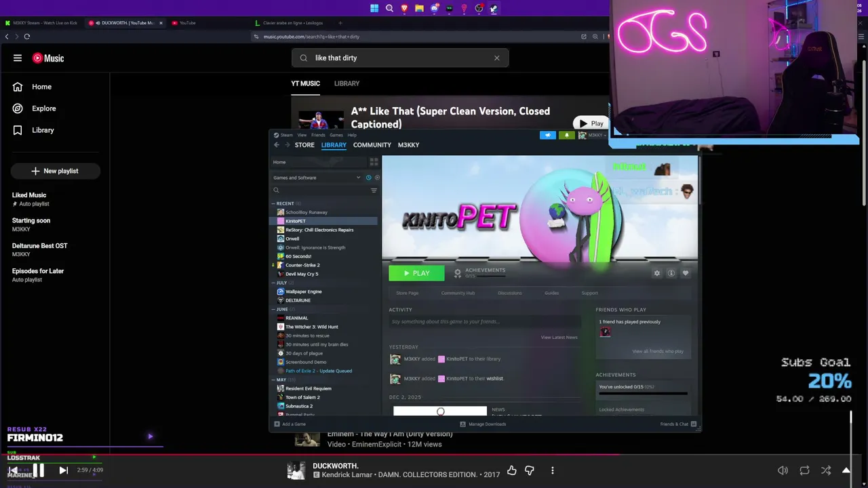
Task: Open the Steam Games menu
Action: pyautogui.click(x=336, y=135)
